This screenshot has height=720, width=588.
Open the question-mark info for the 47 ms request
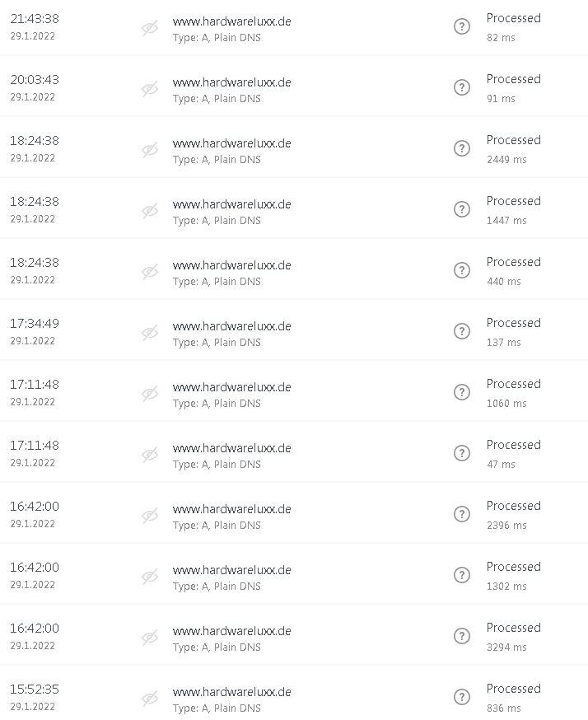[462, 453]
